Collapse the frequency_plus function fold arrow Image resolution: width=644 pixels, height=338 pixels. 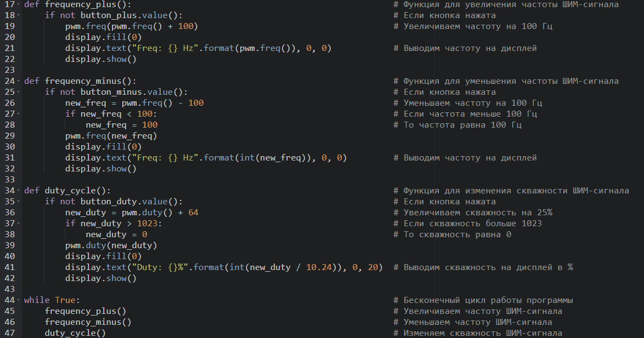coord(19,4)
